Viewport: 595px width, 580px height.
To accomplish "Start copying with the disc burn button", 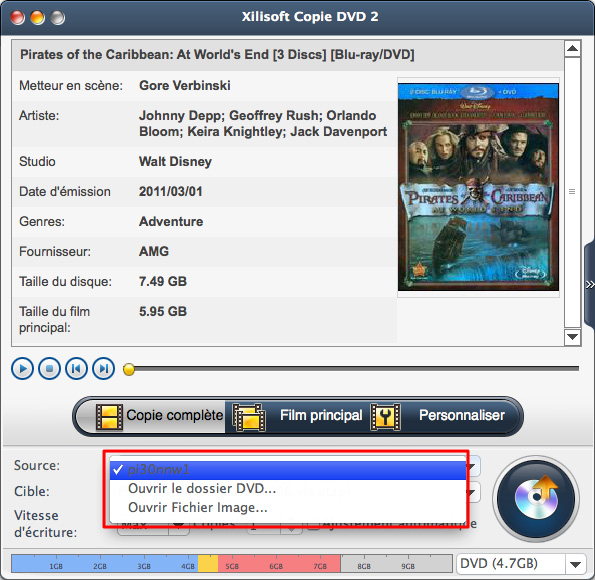I will point(535,499).
